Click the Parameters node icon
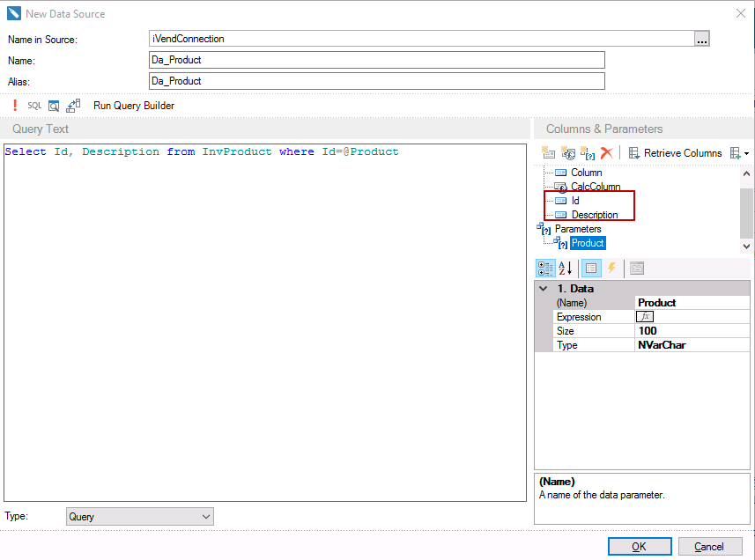 point(544,229)
